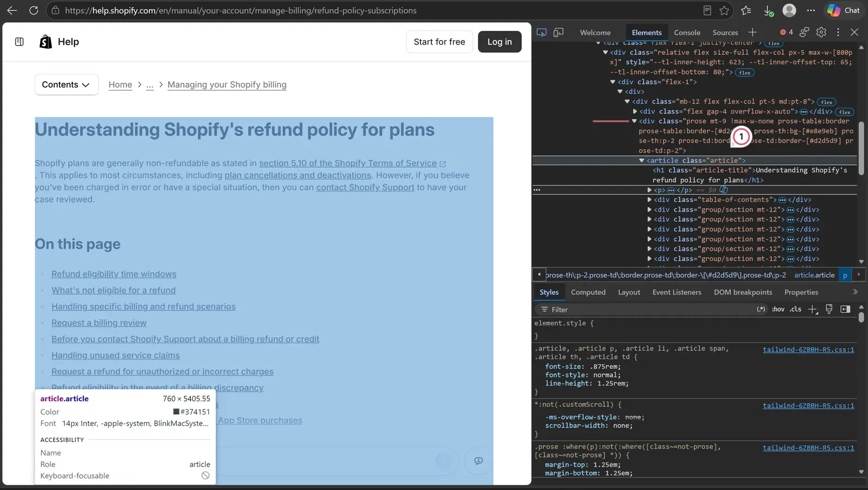Click the Start for free button
Screen dimensions: 868x490
tap(439, 42)
